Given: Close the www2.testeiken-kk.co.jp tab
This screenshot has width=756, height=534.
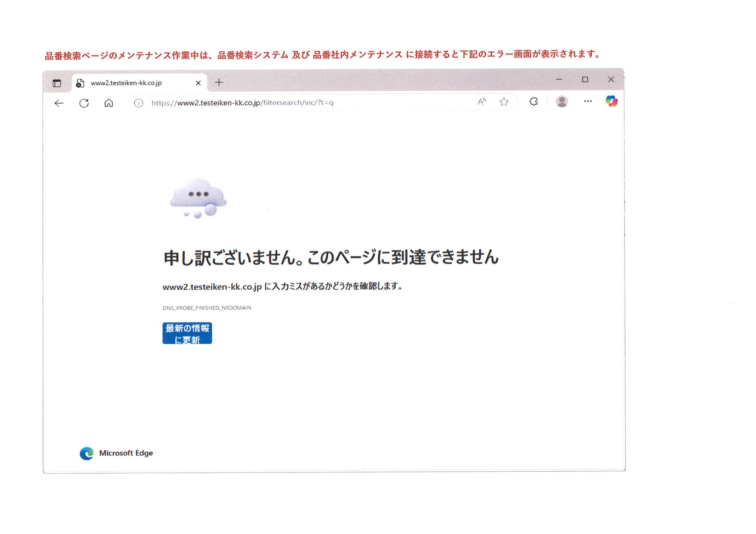Looking at the screenshot, I should [x=198, y=83].
